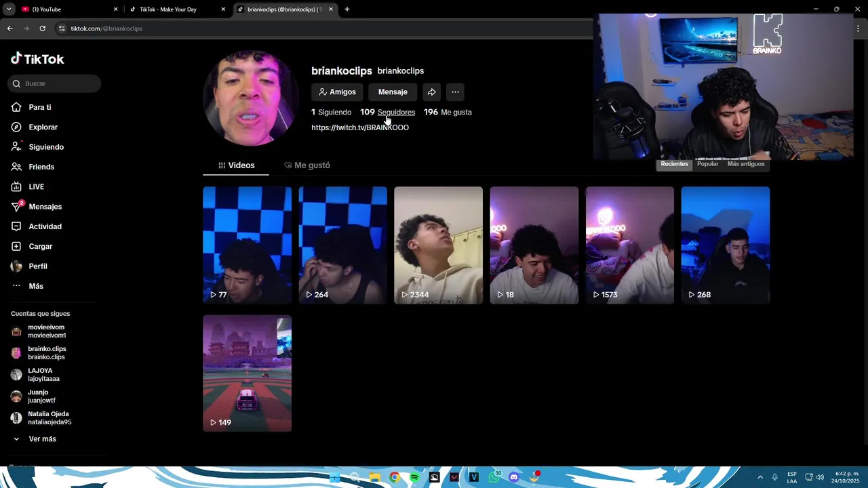Open Spotify from the taskbar

[x=414, y=477]
